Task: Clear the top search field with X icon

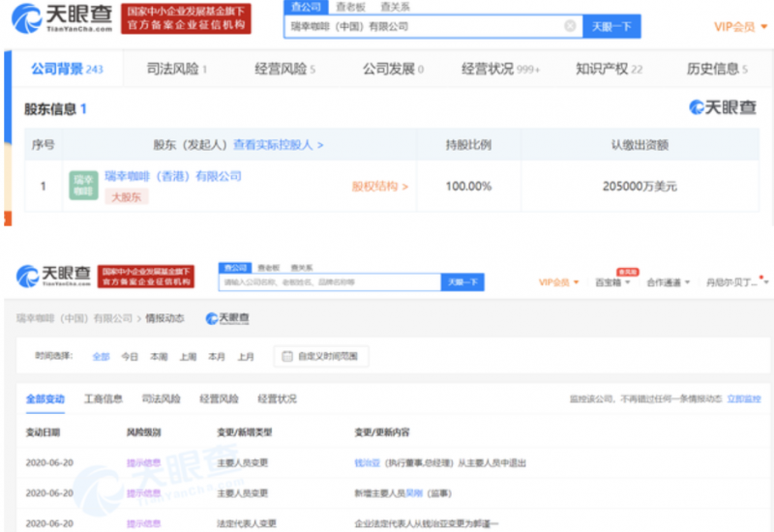Action: (570, 26)
